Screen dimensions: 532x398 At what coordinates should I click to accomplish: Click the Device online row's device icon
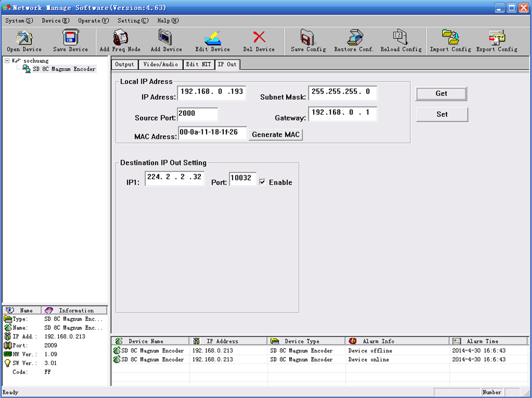(117, 359)
